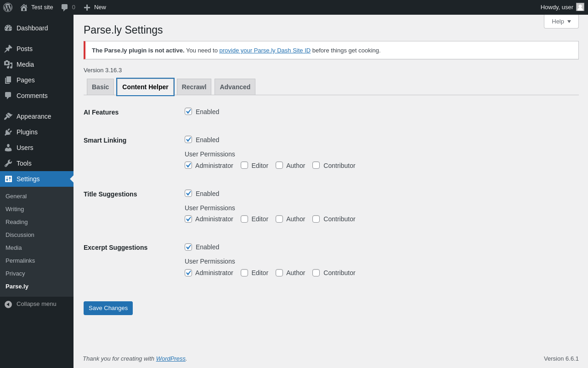This screenshot has height=368, width=588.
Task: Click the WordPress logo icon
Action: pos(8,7)
